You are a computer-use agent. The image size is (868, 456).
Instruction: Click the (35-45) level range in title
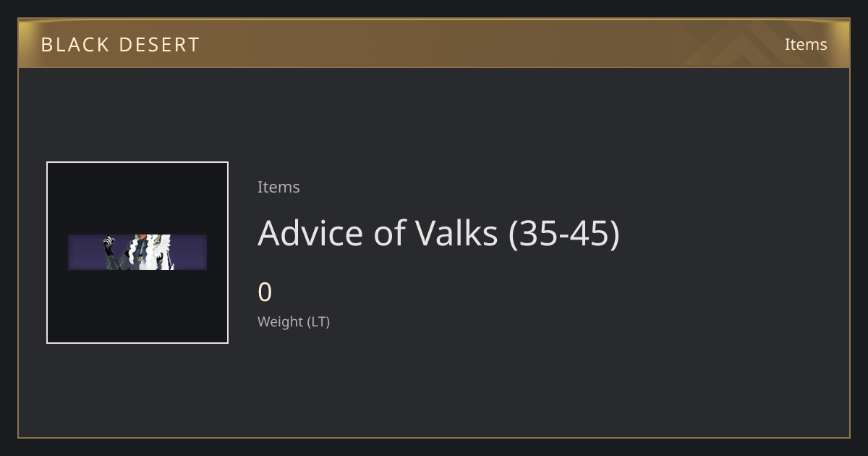pyautogui.click(x=564, y=234)
